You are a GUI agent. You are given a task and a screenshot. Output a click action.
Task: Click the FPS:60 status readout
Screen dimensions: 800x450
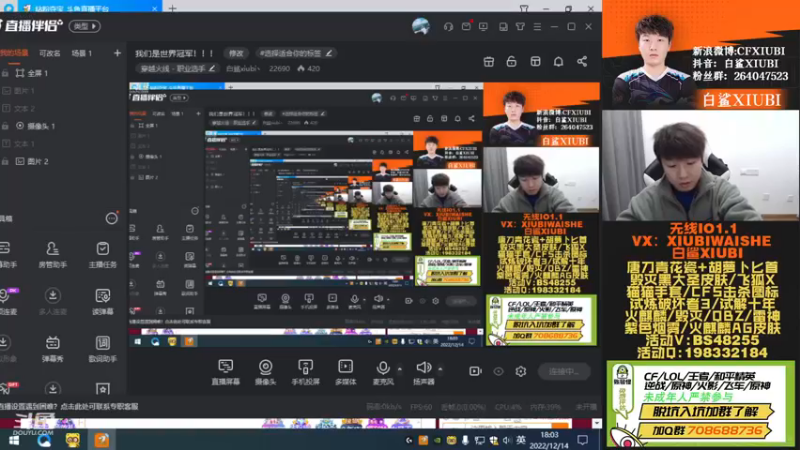point(421,407)
